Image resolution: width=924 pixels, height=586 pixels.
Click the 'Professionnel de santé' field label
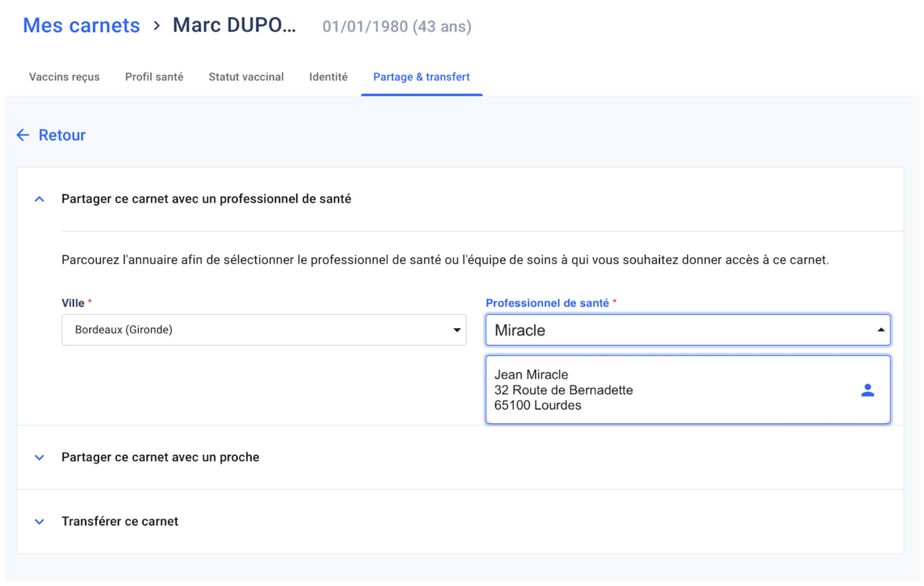[547, 303]
